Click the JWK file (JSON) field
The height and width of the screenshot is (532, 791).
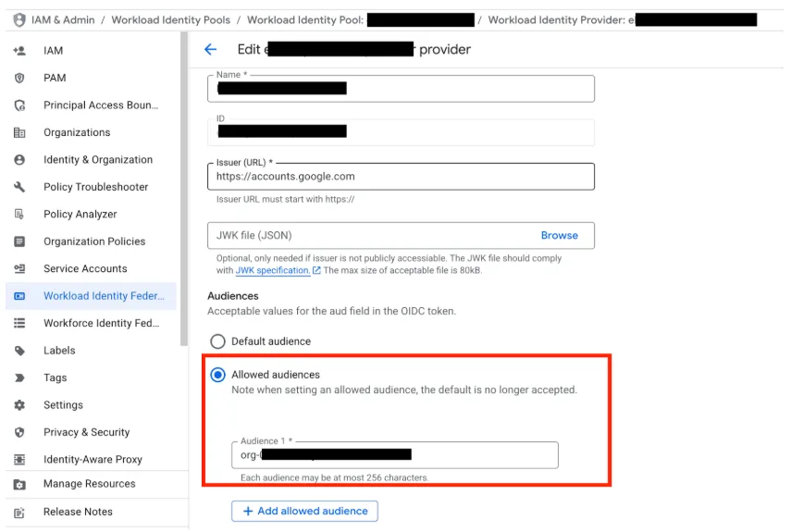pos(401,236)
